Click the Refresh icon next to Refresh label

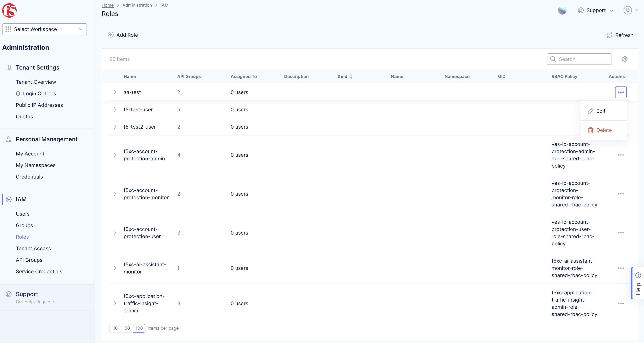(x=609, y=35)
